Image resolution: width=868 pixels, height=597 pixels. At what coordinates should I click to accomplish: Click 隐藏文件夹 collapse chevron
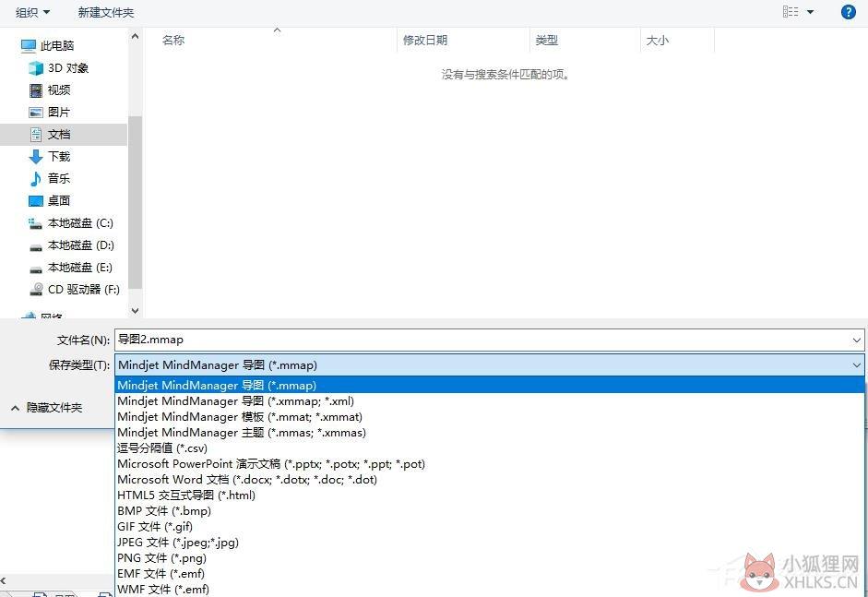(16, 408)
